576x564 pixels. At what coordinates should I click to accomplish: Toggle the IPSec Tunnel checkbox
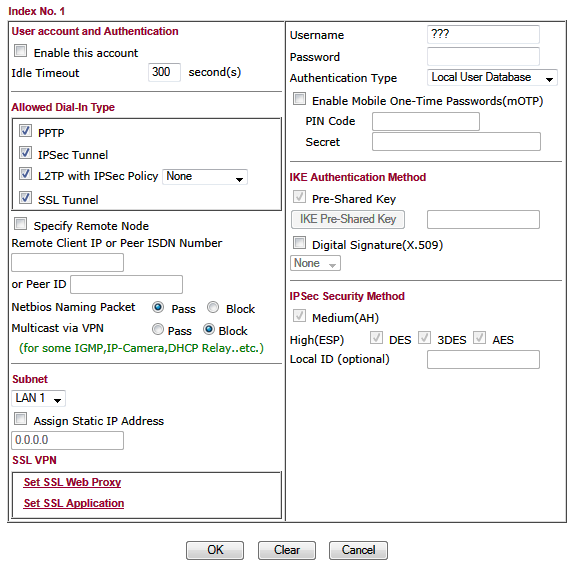[25, 152]
